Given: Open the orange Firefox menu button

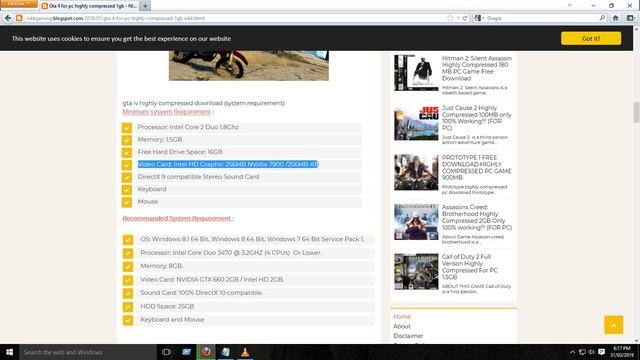Looking at the screenshot, I should pyautogui.click(x=19, y=4).
